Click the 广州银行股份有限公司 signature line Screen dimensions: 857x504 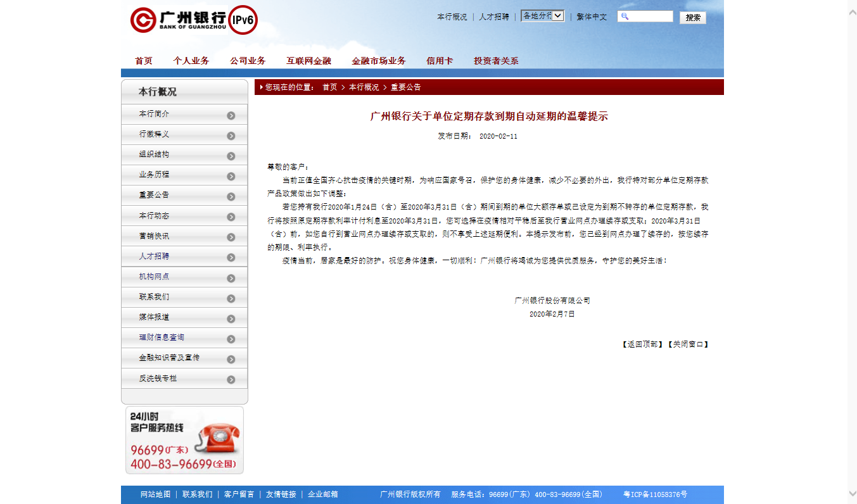click(552, 301)
